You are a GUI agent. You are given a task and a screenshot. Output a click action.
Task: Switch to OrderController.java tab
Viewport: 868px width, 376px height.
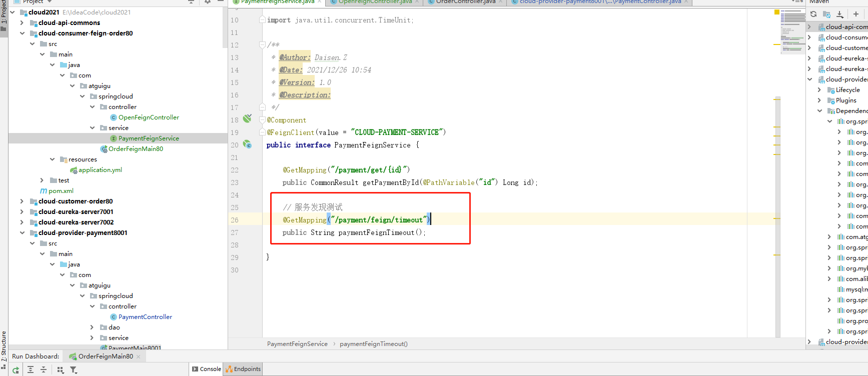coord(465,2)
